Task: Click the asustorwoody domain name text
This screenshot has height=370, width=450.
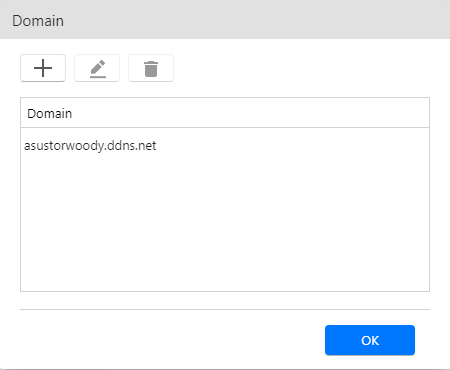Action: pyautogui.click(x=90, y=146)
